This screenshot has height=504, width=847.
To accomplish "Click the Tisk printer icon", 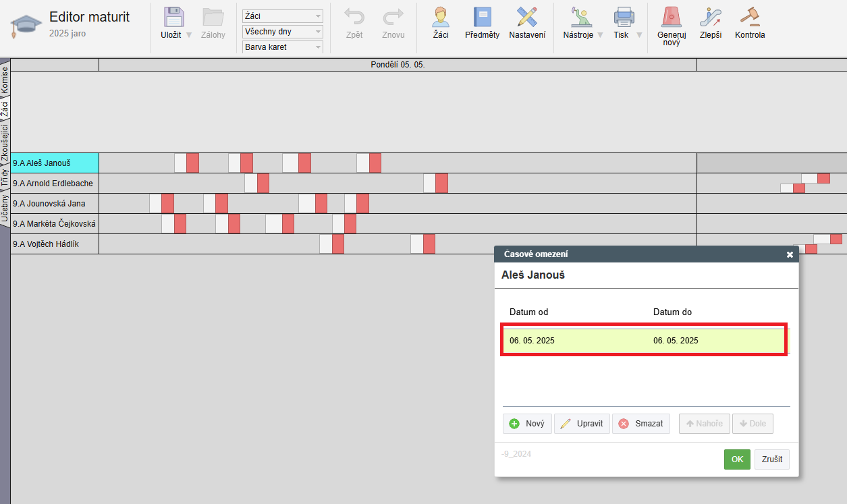I will click(x=622, y=18).
